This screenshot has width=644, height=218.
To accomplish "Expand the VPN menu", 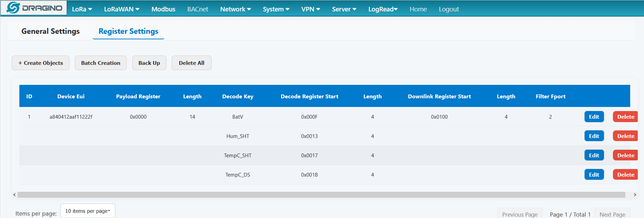I will [310, 9].
